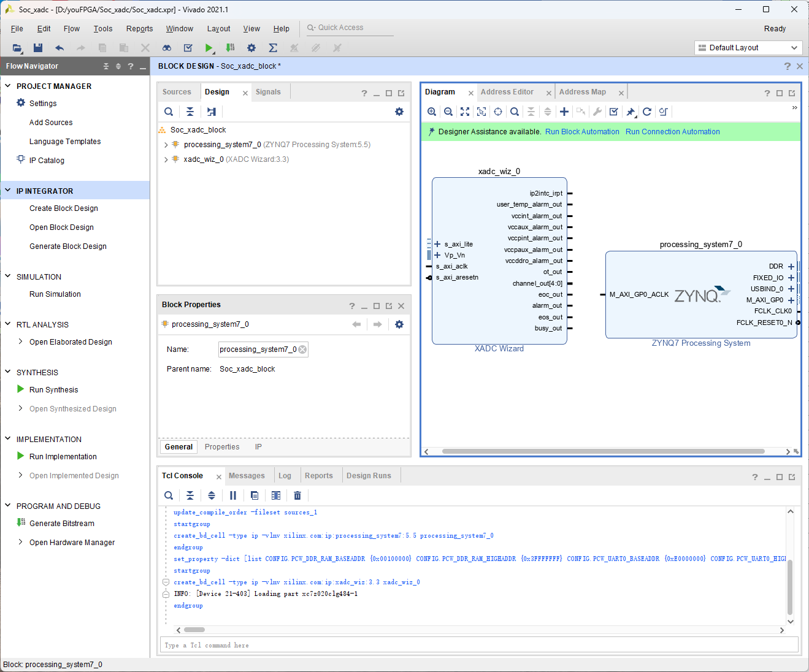809x672 pixels.
Task: Click Run Connection Automation link
Action: 673,132
